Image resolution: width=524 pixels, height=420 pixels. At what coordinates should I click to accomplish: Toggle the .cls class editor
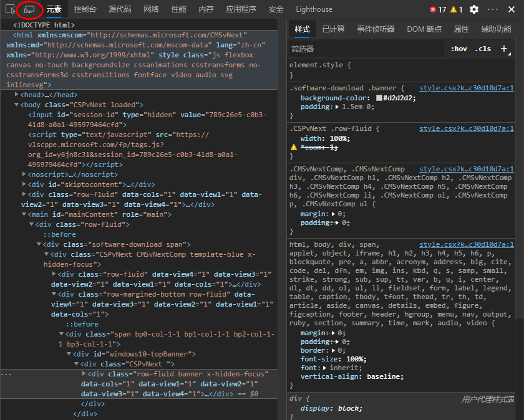tap(483, 49)
